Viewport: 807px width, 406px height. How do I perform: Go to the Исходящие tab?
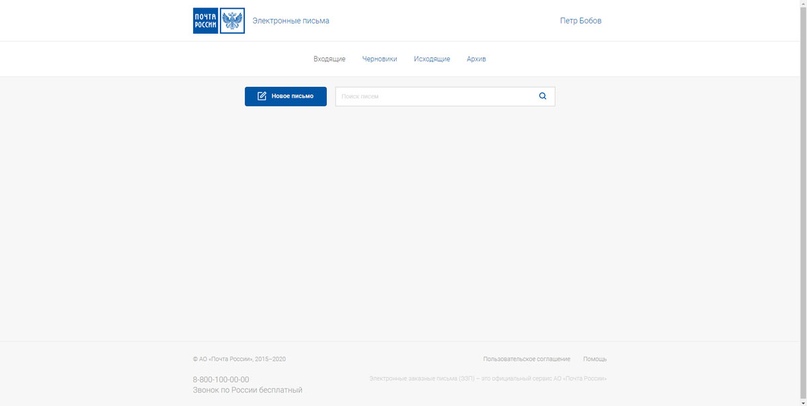point(431,59)
